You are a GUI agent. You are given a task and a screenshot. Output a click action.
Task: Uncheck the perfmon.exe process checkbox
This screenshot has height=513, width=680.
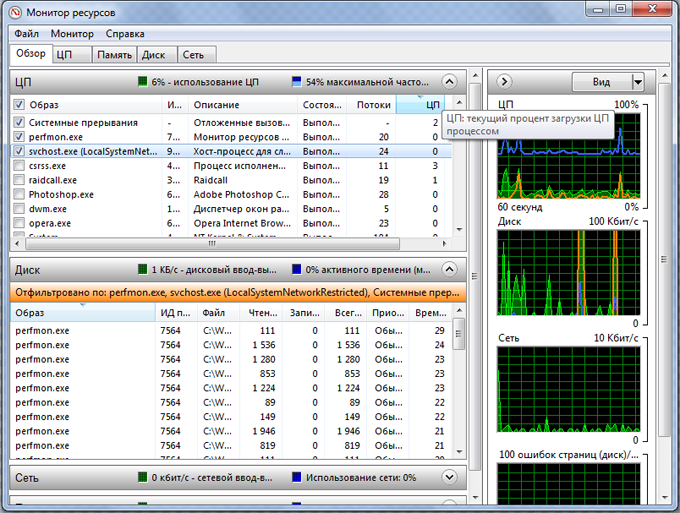(19, 136)
